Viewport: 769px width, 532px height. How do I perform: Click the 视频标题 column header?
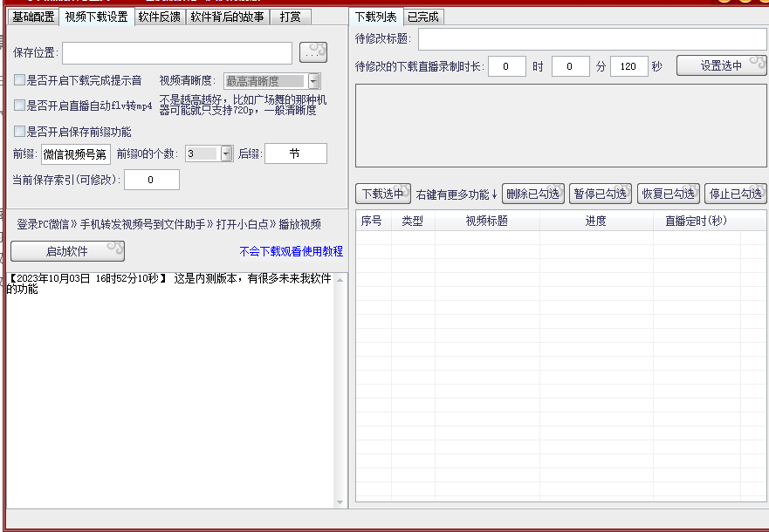click(x=486, y=222)
